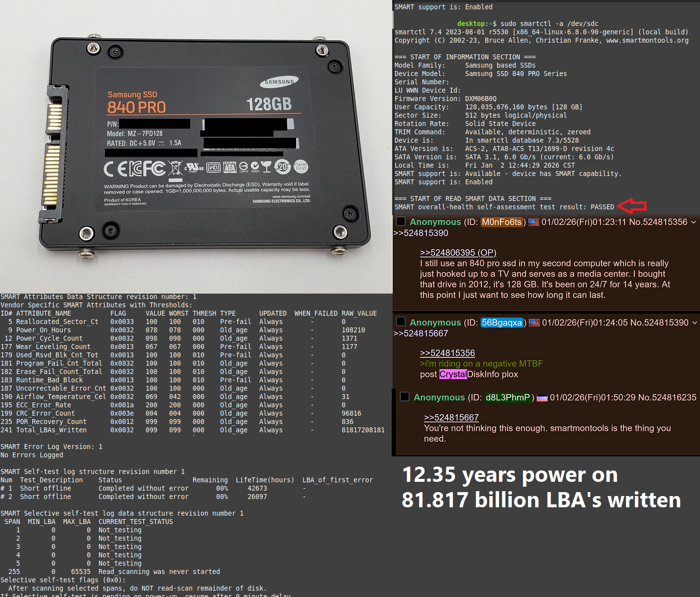Click the orange M0nFo6ts poster ID badge
Viewport: 700px width, 597px height.
(x=501, y=222)
